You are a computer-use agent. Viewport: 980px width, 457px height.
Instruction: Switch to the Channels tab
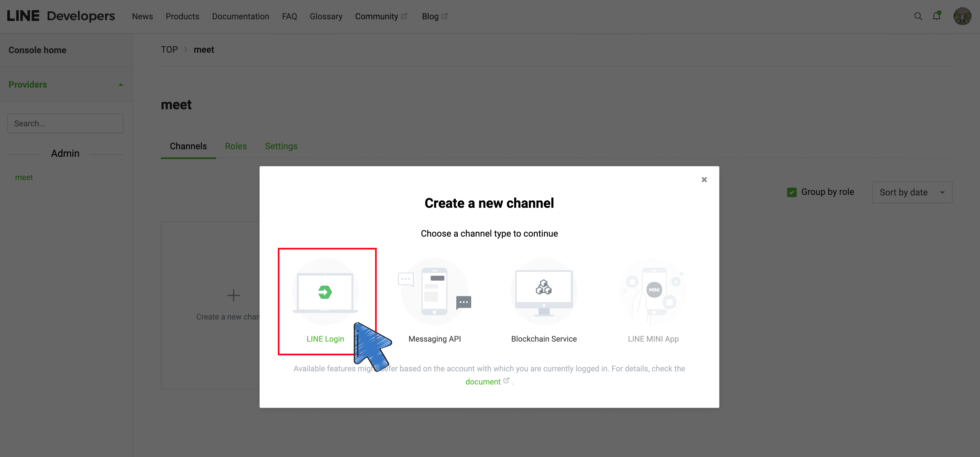188,146
